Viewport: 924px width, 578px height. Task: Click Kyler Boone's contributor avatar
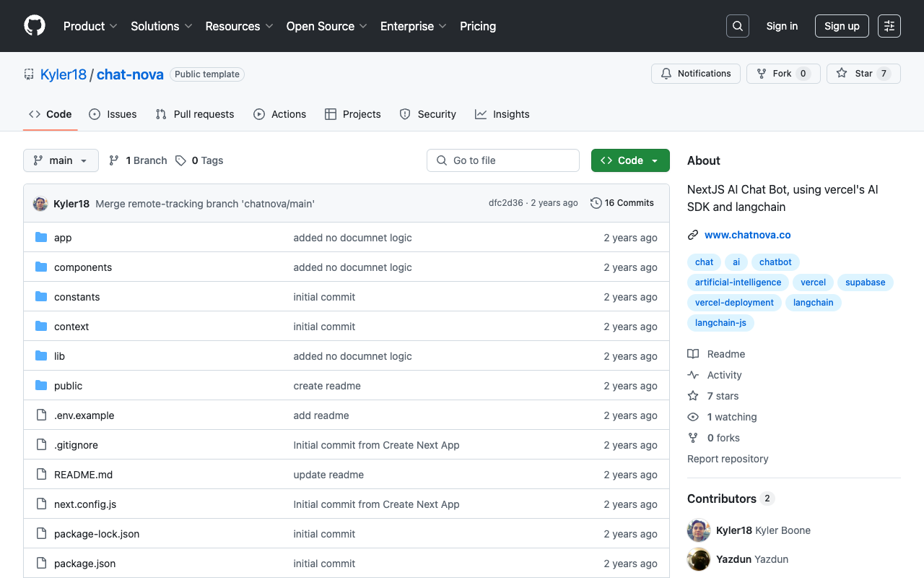click(x=699, y=530)
